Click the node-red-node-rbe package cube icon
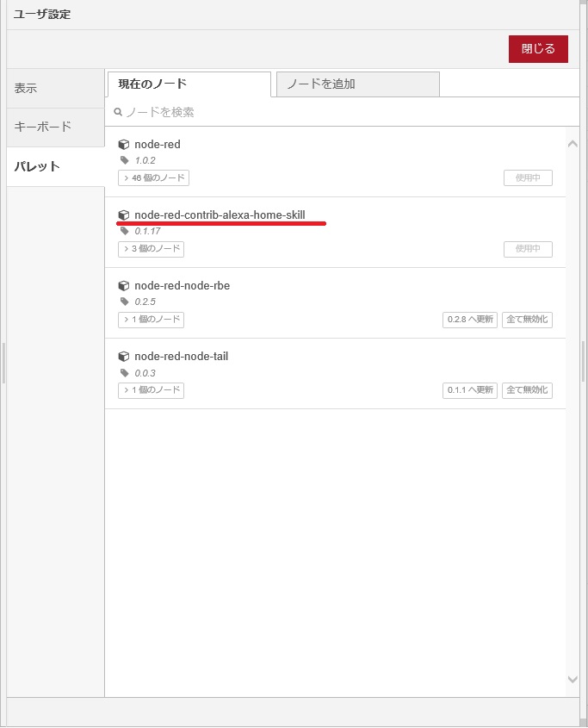This screenshot has width=588, height=728. [x=123, y=285]
